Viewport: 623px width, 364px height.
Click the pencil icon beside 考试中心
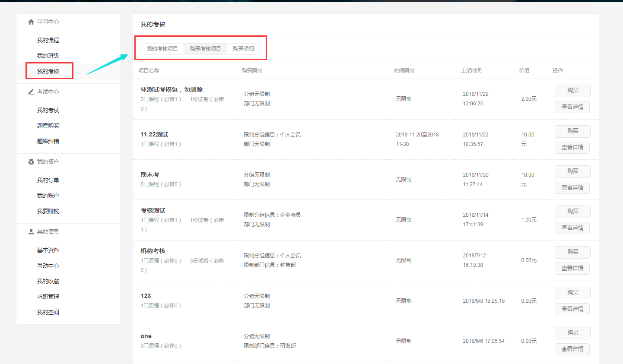pyautogui.click(x=31, y=92)
